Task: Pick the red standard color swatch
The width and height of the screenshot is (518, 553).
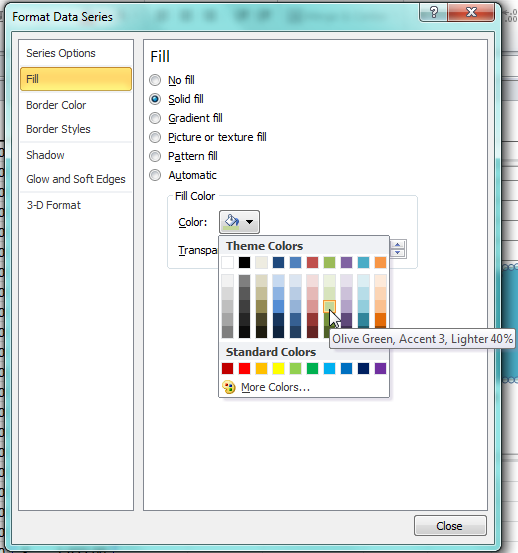Action: [244, 369]
